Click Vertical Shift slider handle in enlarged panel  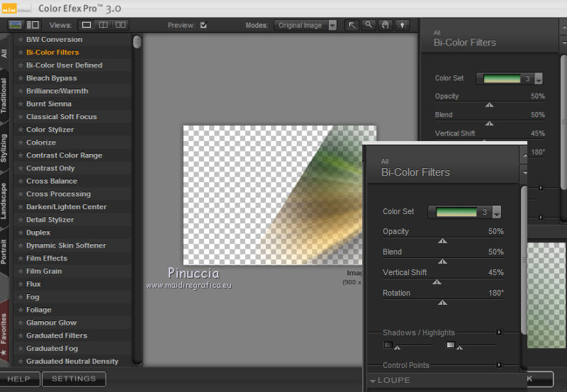pyautogui.click(x=437, y=282)
